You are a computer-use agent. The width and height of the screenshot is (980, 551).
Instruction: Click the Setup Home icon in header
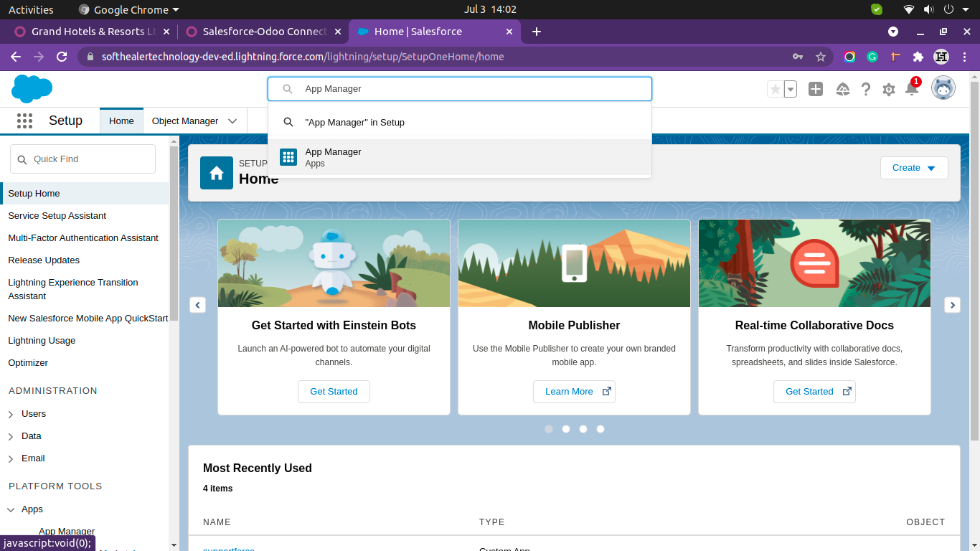click(x=217, y=173)
